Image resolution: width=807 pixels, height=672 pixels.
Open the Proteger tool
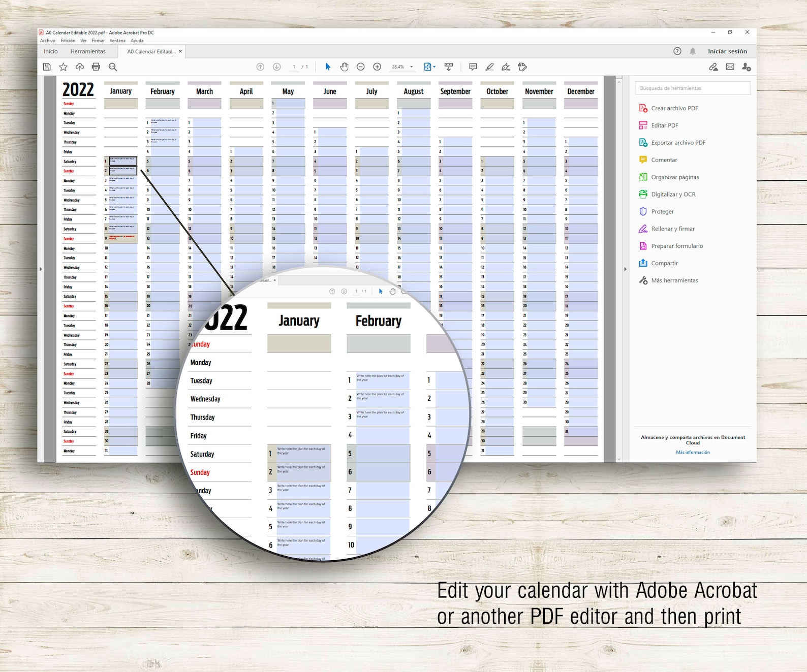[x=656, y=212]
